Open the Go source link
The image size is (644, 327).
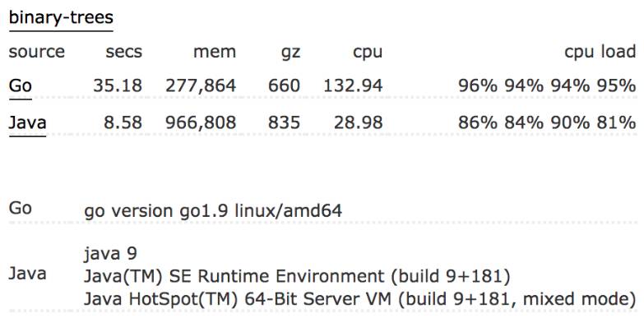click(20, 85)
